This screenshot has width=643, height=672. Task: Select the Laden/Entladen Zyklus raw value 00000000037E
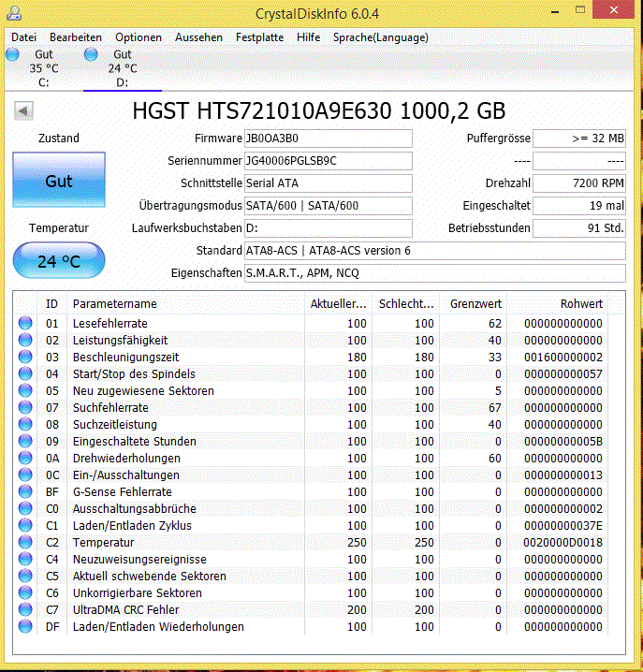pyautogui.click(x=563, y=526)
